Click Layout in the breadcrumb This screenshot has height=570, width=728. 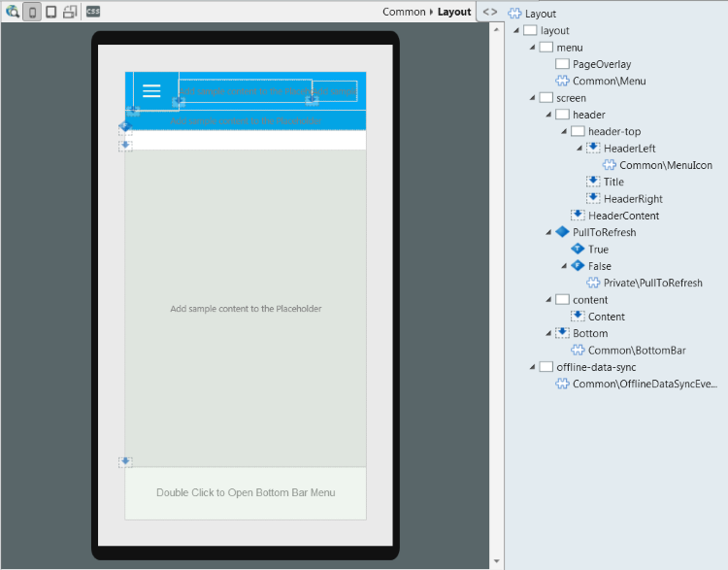(x=453, y=12)
